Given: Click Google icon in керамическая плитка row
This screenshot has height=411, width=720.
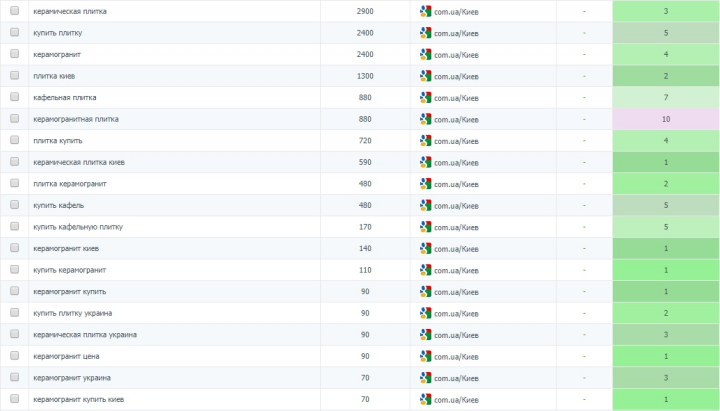Looking at the screenshot, I should (425, 11).
